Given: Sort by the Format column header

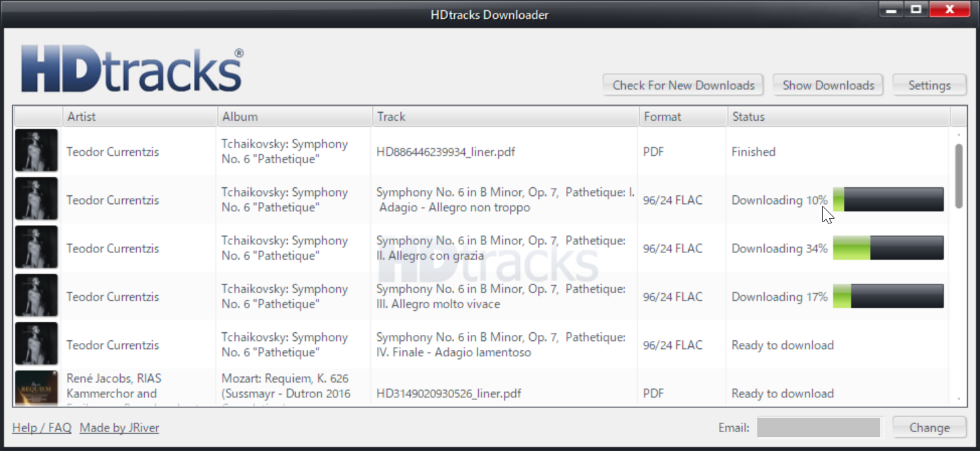Looking at the screenshot, I should point(683,116).
